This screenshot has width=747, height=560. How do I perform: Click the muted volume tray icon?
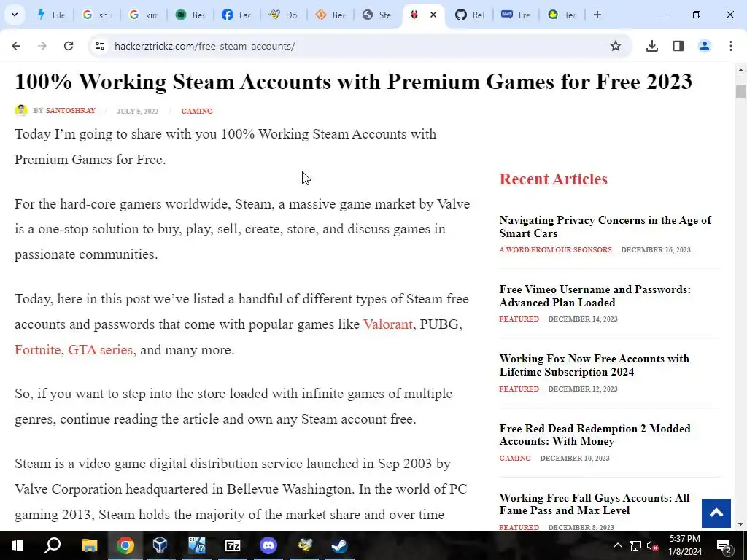click(x=653, y=545)
